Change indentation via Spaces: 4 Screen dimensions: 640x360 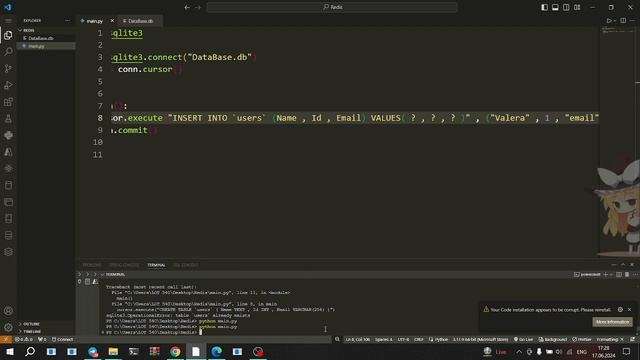coord(384,340)
